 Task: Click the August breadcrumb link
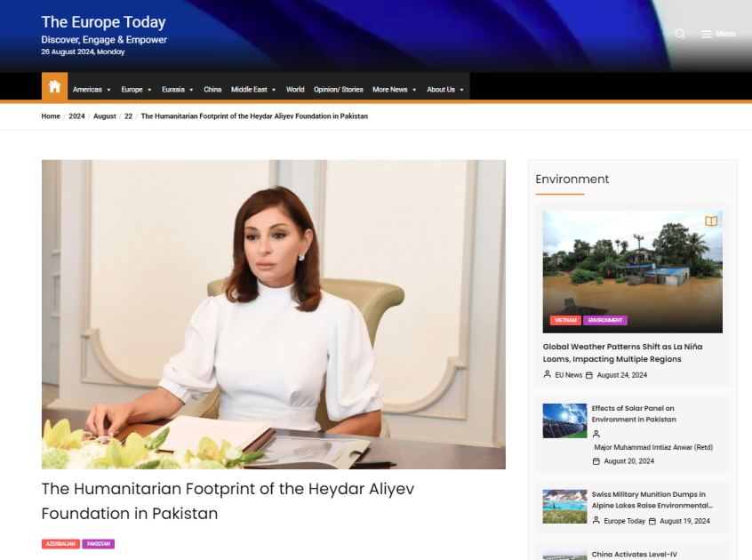coord(105,116)
